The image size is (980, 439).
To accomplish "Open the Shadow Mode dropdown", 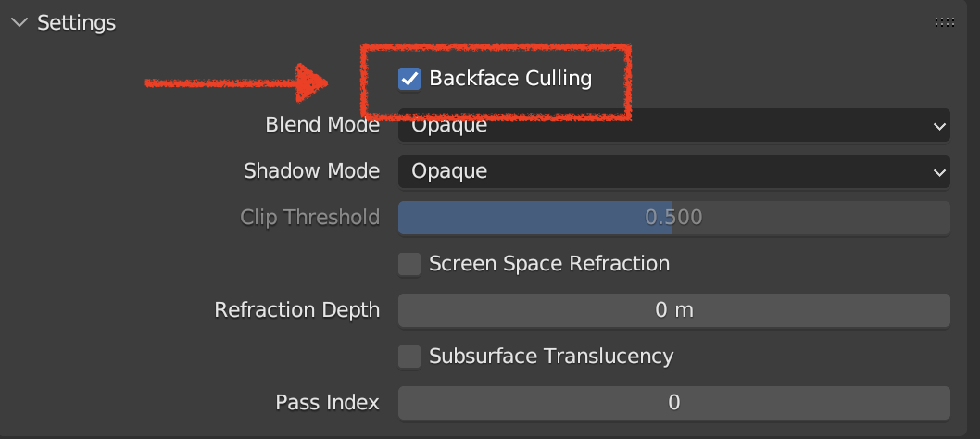I will click(673, 171).
